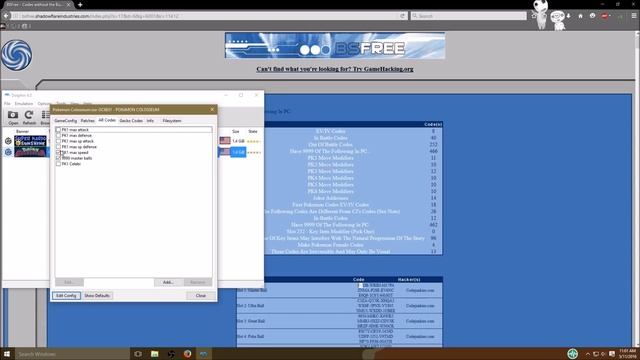Toggle the 9999 master balls code
Viewport: 640px width, 360px height.
pyautogui.click(x=58, y=158)
